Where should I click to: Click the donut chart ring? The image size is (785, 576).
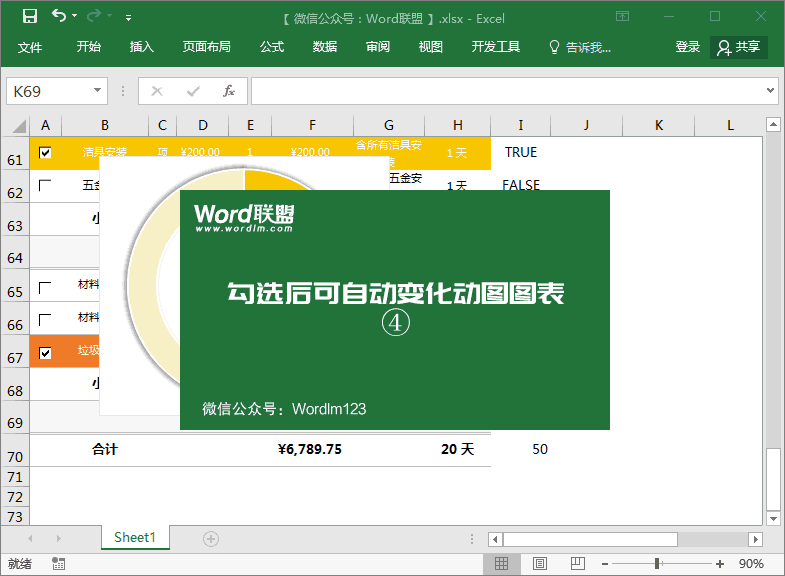[145, 285]
